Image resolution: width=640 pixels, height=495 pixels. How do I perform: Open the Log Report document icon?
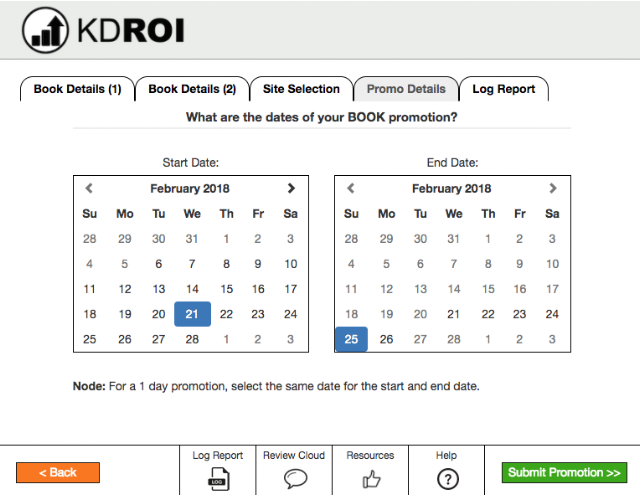218,479
